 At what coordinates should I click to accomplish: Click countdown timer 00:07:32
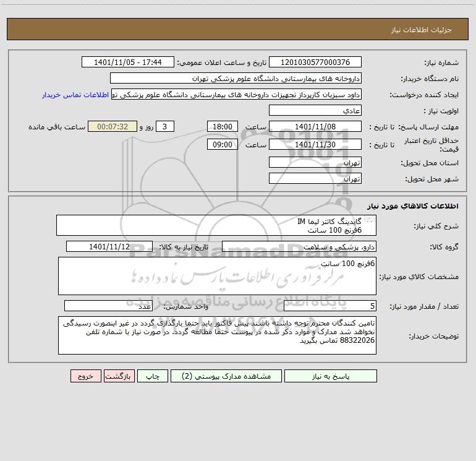coord(113,126)
